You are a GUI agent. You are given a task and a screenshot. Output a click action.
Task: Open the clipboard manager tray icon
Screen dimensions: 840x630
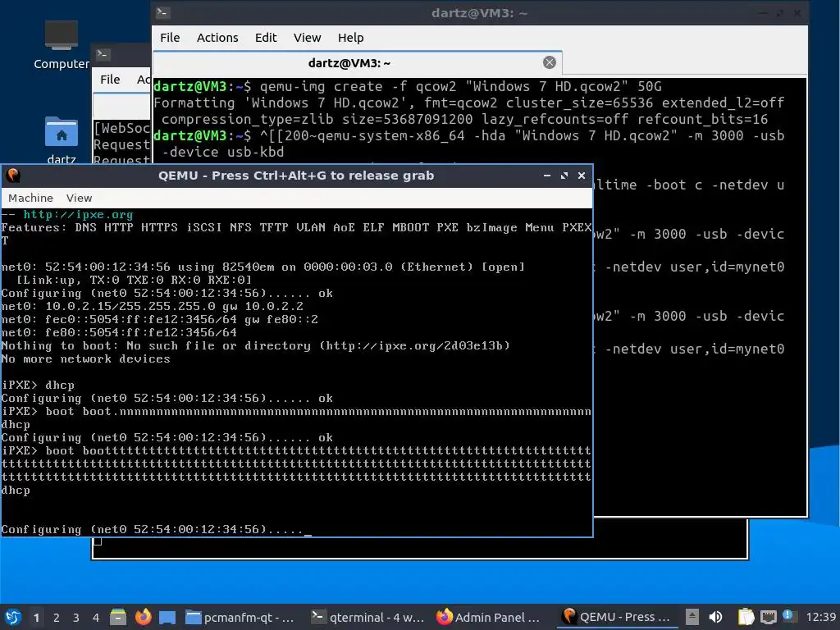(x=745, y=617)
